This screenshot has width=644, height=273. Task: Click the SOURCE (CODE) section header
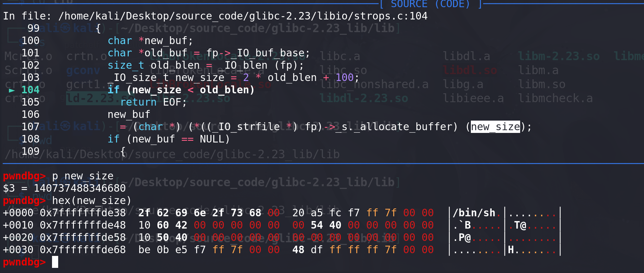tap(430, 4)
